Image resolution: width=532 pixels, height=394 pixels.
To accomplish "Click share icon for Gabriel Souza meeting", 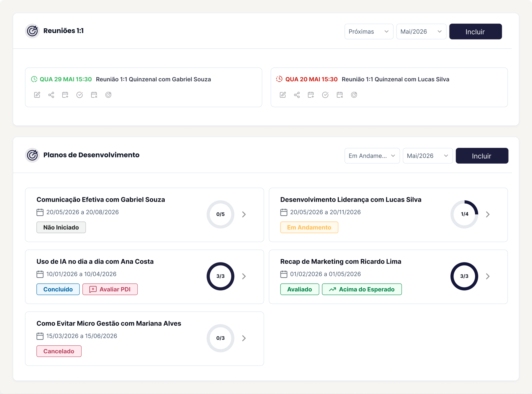I will (x=51, y=95).
